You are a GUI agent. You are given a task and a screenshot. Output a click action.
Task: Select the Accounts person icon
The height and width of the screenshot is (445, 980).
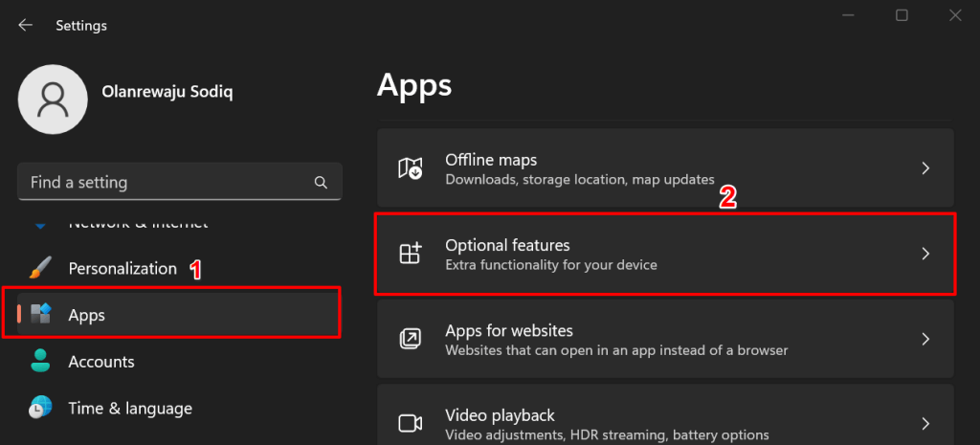(40, 362)
